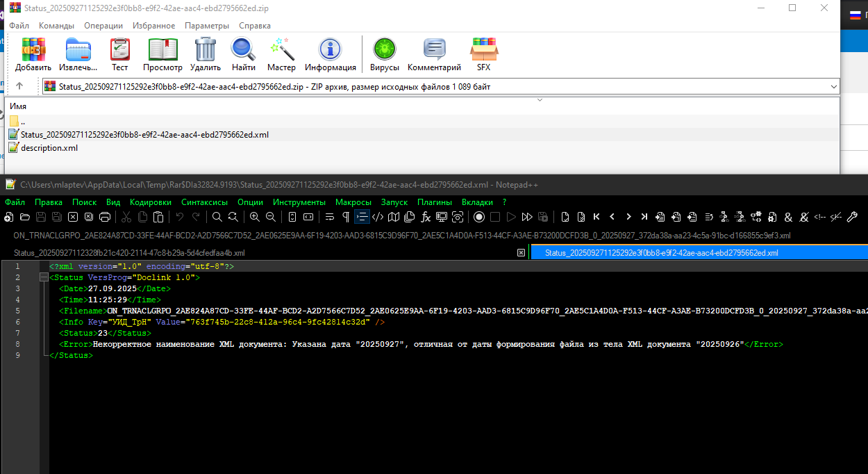Click the Date value 27.09.2025
Screen dimensions: 868x474
[x=112, y=288]
